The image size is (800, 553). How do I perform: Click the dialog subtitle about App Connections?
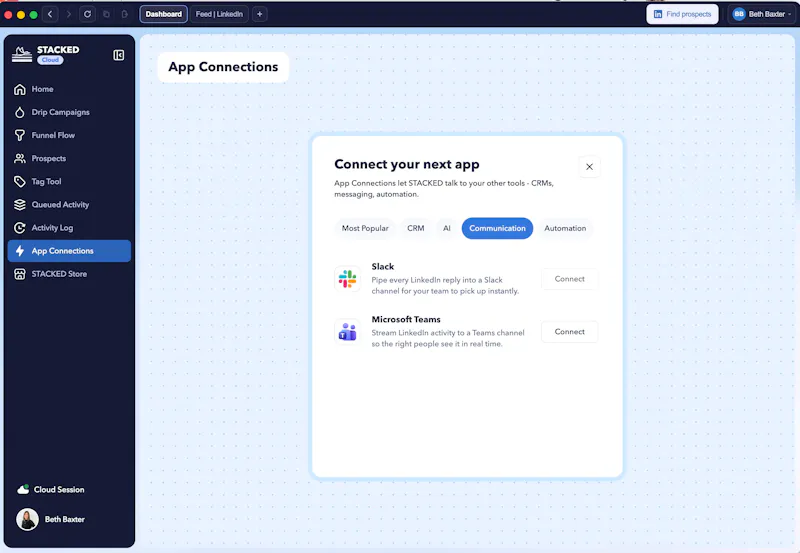[444, 189]
